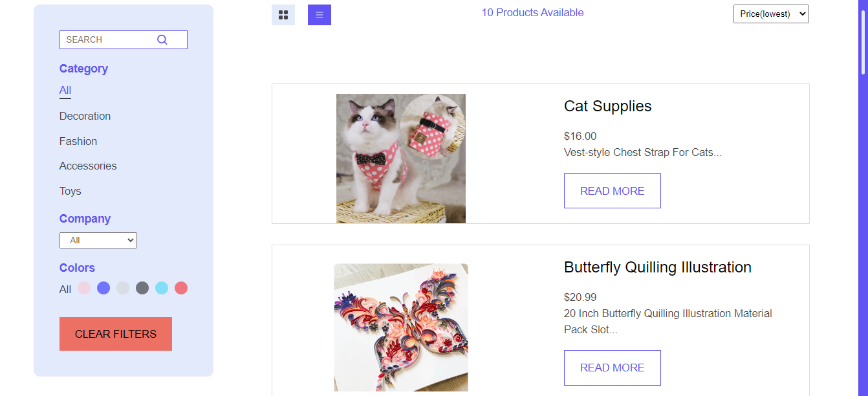
Task: Pick the sky blue color swatch
Action: point(162,288)
